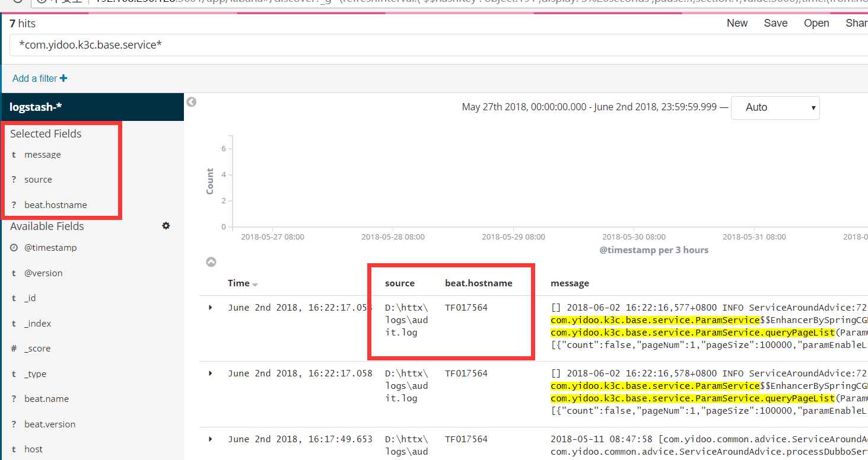Collapse the field sidebar using arrow icon

(191, 102)
